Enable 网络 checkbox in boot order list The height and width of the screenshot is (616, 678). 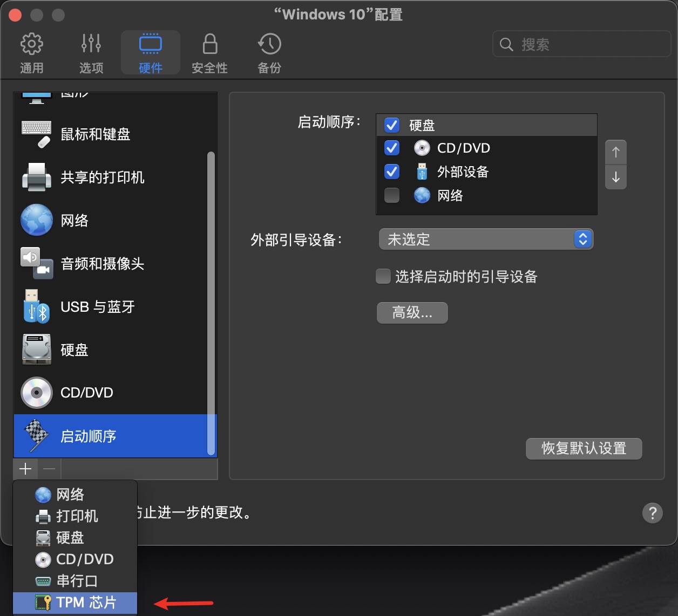click(392, 195)
